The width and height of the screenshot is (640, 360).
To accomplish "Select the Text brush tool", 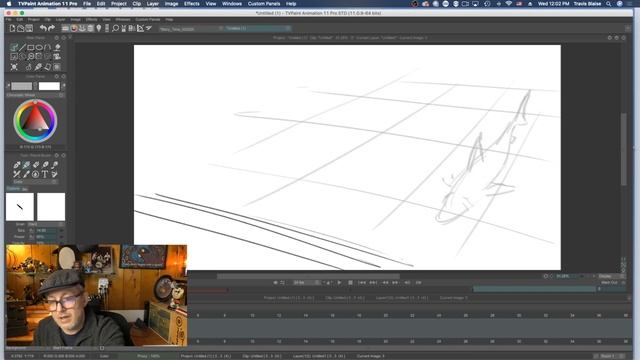I will pyautogui.click(x=45, y=174).
